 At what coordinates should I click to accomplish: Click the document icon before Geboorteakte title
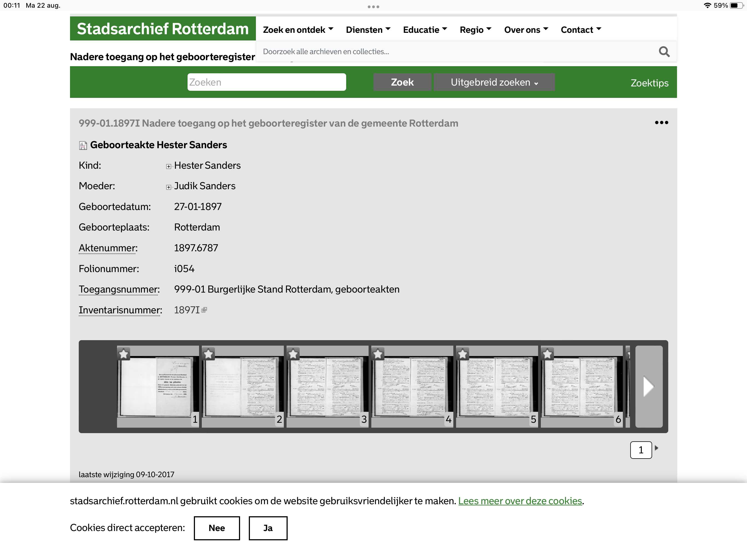tap(83, 145)
